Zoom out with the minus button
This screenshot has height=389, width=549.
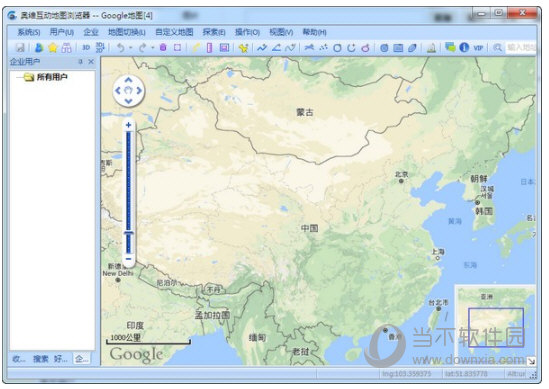click(x=128, y=259)
